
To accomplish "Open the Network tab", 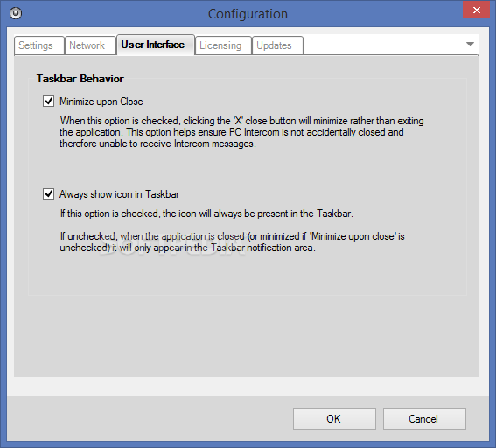I will pos(90,45).
